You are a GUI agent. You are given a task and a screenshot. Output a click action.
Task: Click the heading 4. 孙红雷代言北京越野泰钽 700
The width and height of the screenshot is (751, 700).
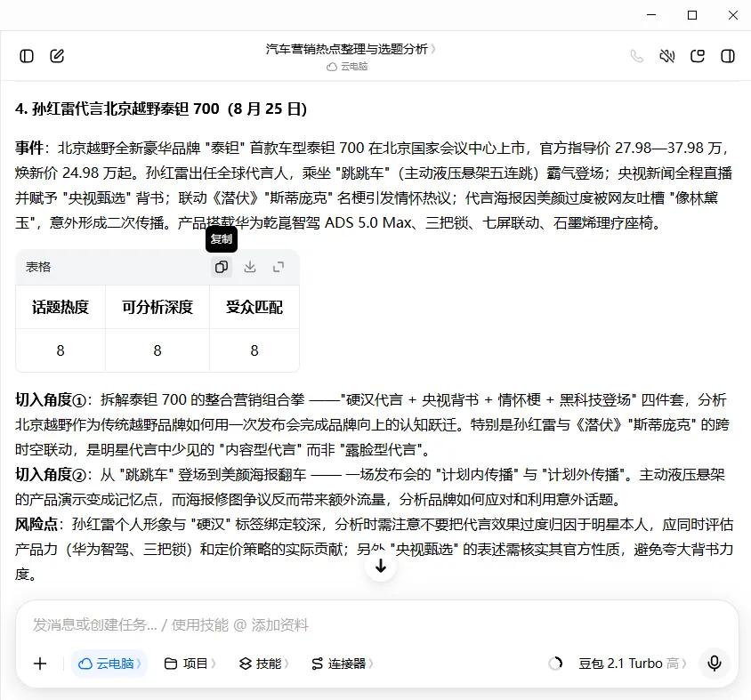160,109
